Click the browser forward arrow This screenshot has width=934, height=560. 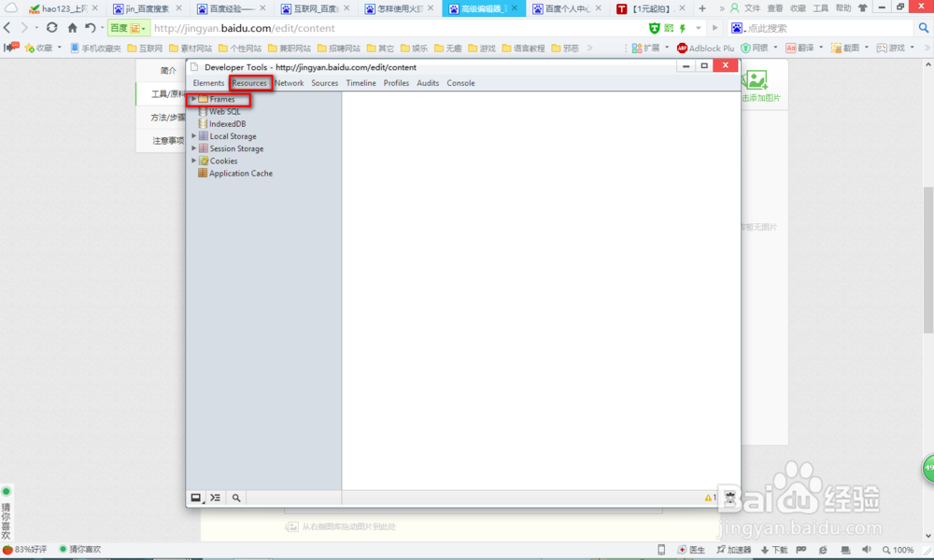(24, 27)
